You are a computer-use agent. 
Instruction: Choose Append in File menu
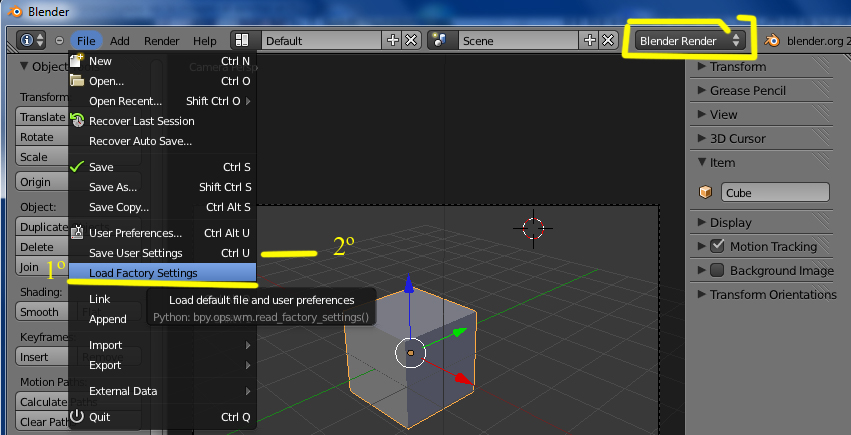click(x=162, y=319)
